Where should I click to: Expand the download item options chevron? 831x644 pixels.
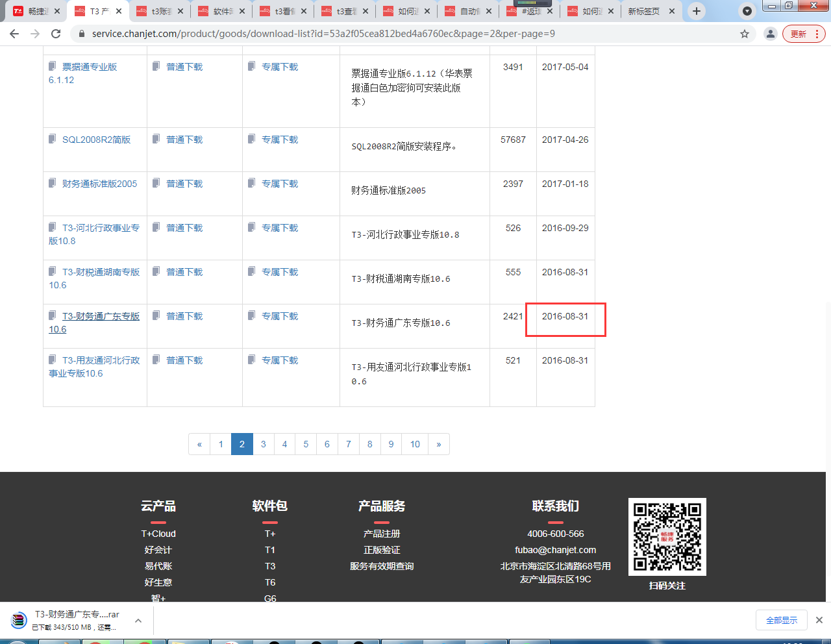[x=138, y=621]
